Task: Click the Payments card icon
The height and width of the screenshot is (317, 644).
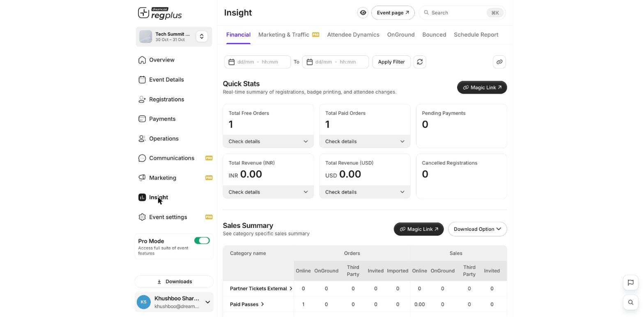Action: (142, 119)
